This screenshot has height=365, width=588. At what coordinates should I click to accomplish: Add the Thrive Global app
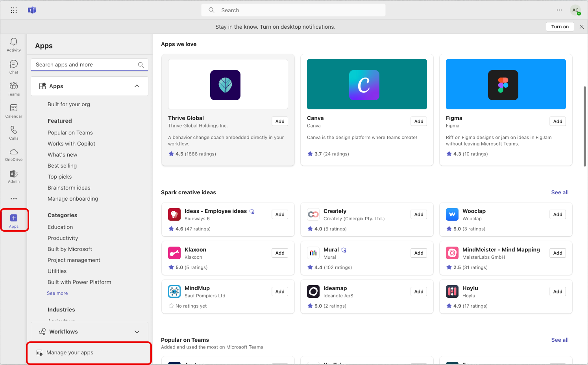click(280, 122)
